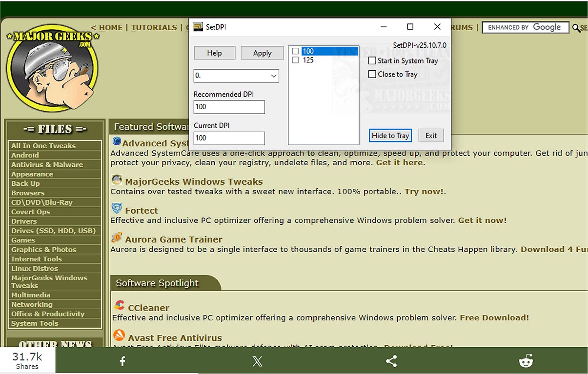Enable Start in System Tray
This screenshot has width=588, height=374.
point(372,60)
